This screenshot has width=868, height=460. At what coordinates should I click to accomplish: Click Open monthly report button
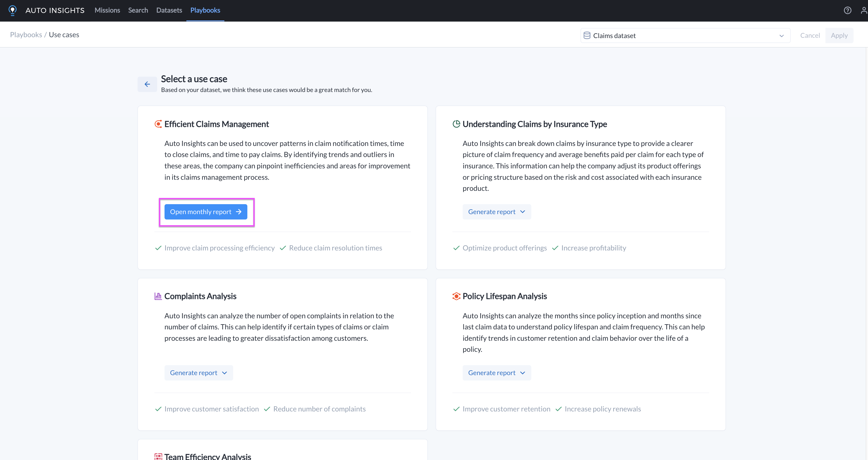(x=206, y=212)
